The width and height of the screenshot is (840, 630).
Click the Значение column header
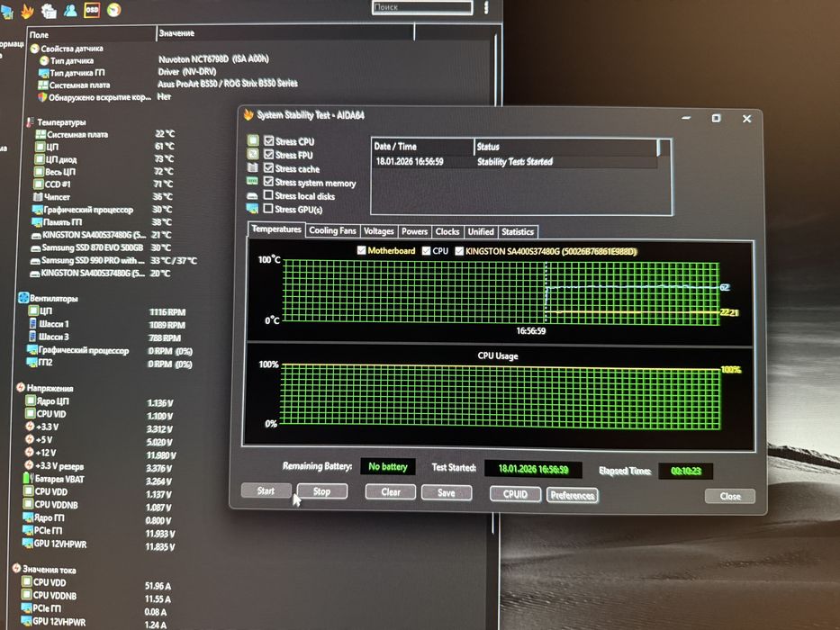[x=285, y=33]
